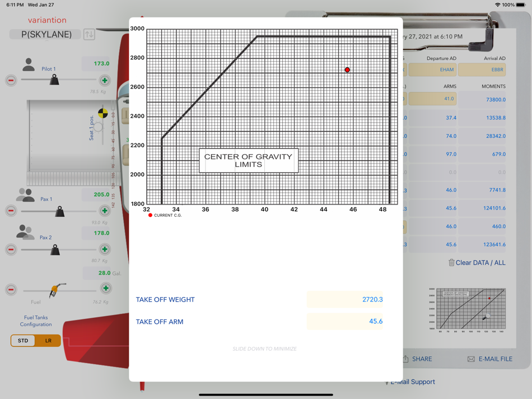The width and height of the screenshot is (532, 399).
Task: Tap the center of gravity marker icon
Action: (x=103, y=113)
